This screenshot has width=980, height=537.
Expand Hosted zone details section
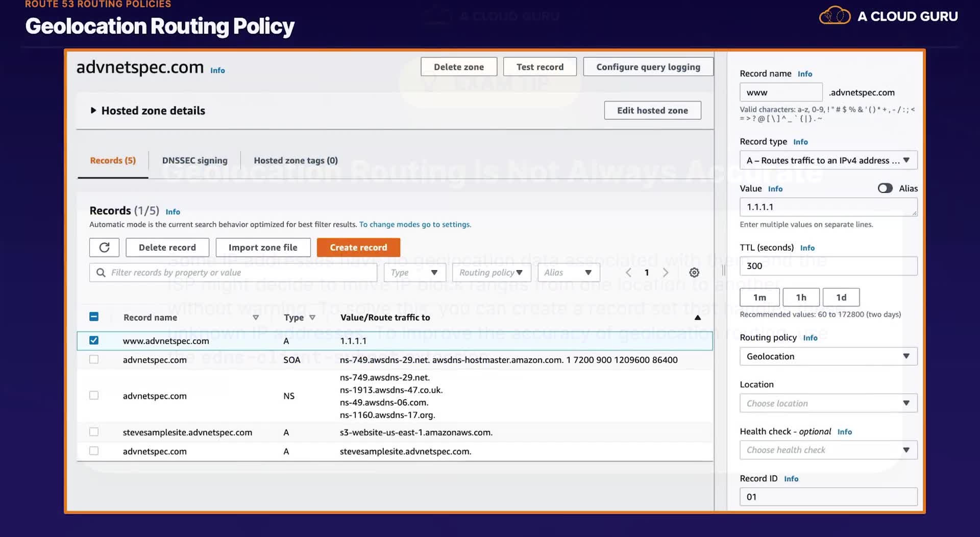coord(148,111)
